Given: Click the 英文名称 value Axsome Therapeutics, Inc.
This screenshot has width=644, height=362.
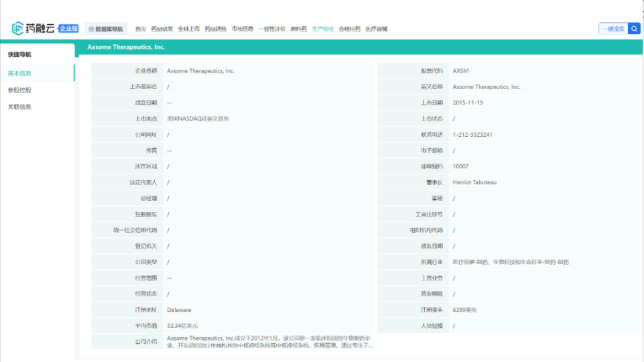Looking at the screenshot, I should [487, 86].
